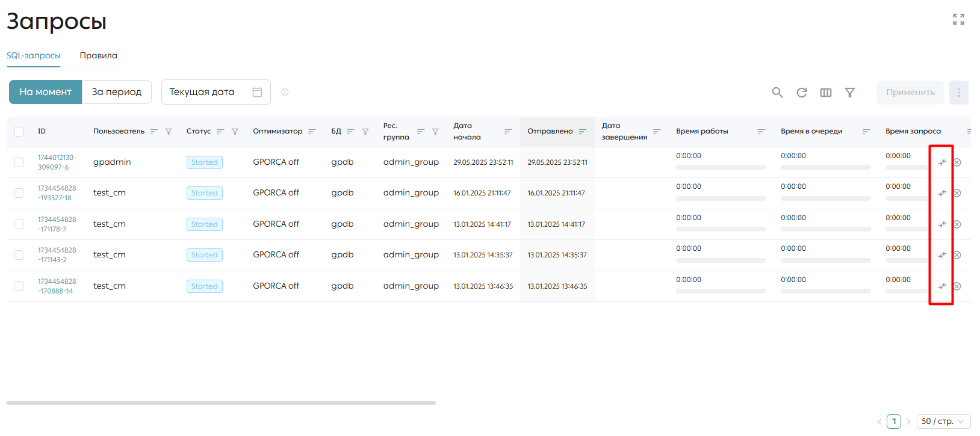Open the column settings icon
The width and height of the screenshot is (980, 436).
point(826,93)
